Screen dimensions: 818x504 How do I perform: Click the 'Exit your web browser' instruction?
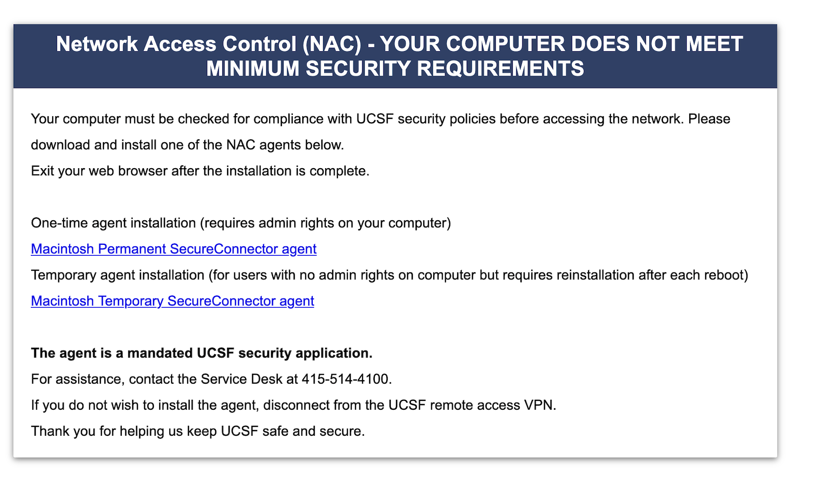coord(200,171)
